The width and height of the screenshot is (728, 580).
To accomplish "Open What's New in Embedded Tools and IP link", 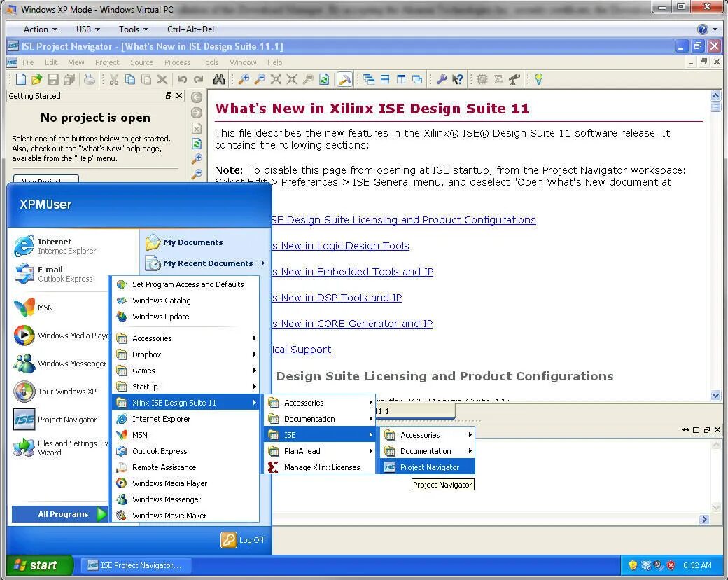I will pos(353,272).
